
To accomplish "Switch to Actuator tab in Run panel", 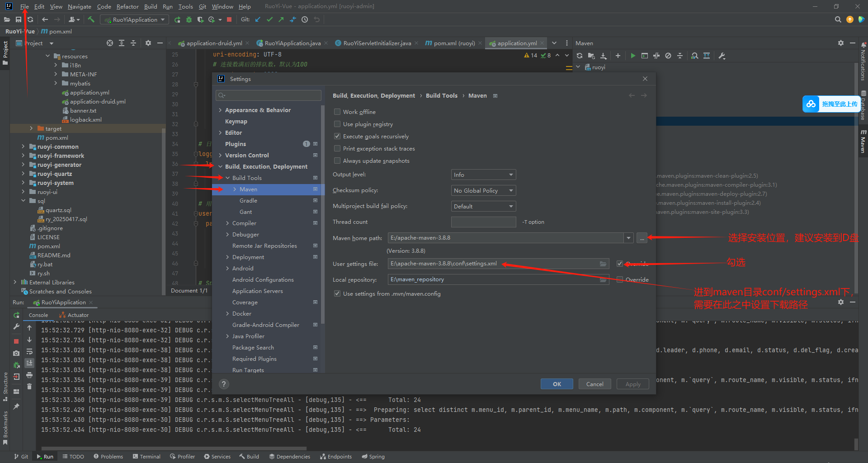I will pyautogui.click(x=74, y=315).
